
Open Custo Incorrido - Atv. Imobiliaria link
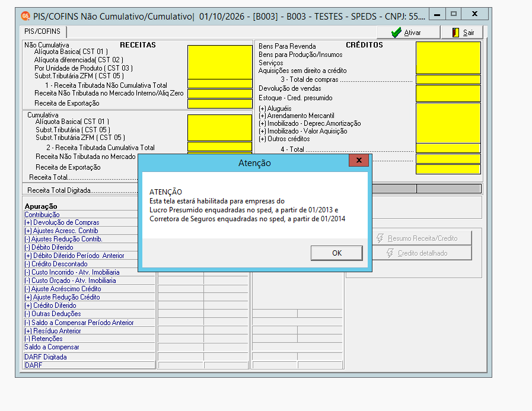72,272
